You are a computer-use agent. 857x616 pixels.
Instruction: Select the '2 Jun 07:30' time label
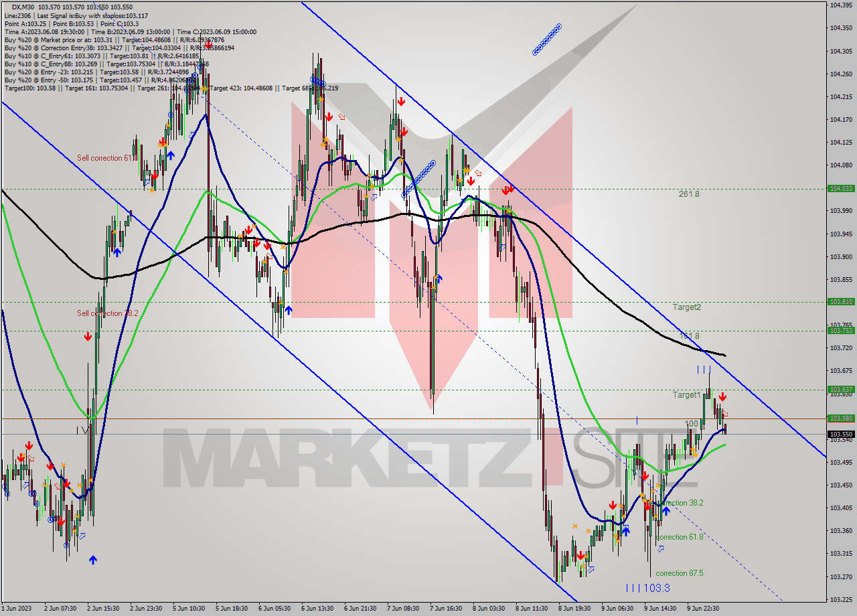pyautogui.click(x=60, y=609)
